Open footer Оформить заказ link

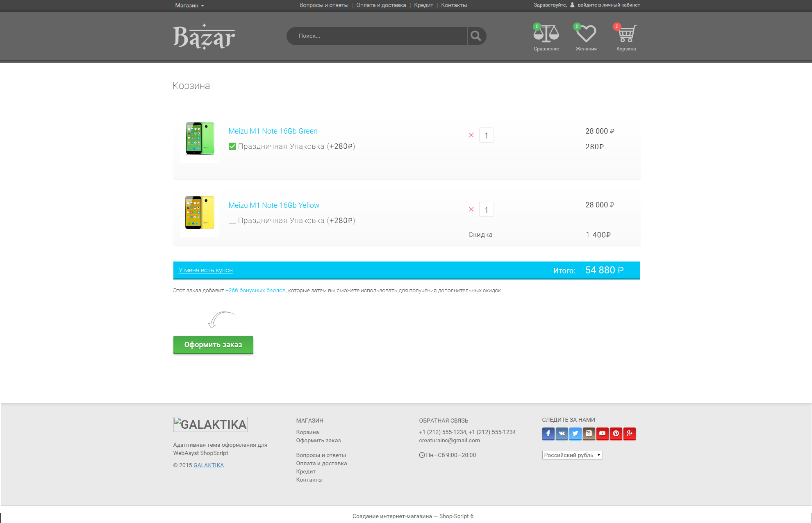click(x=318, y=440)
